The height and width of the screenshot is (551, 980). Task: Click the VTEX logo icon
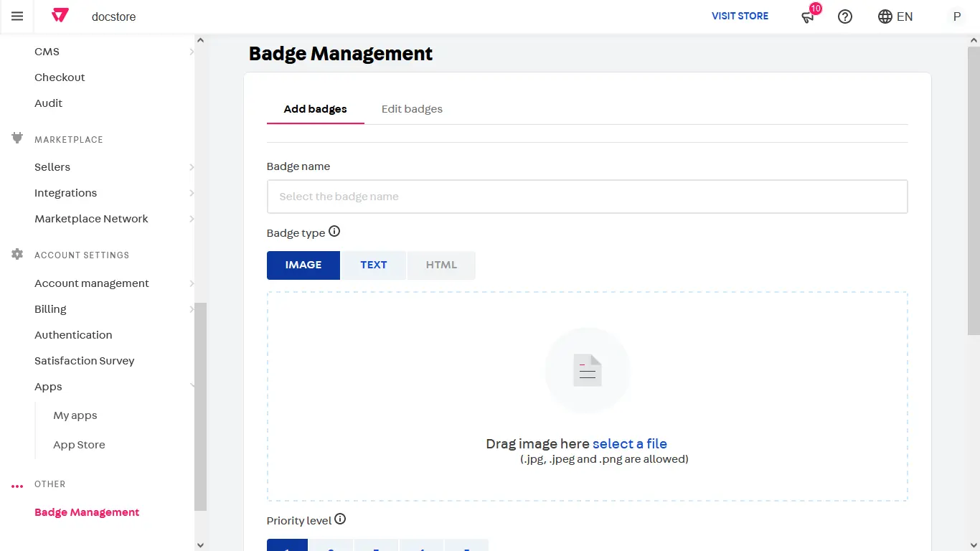tap(60, 16)
